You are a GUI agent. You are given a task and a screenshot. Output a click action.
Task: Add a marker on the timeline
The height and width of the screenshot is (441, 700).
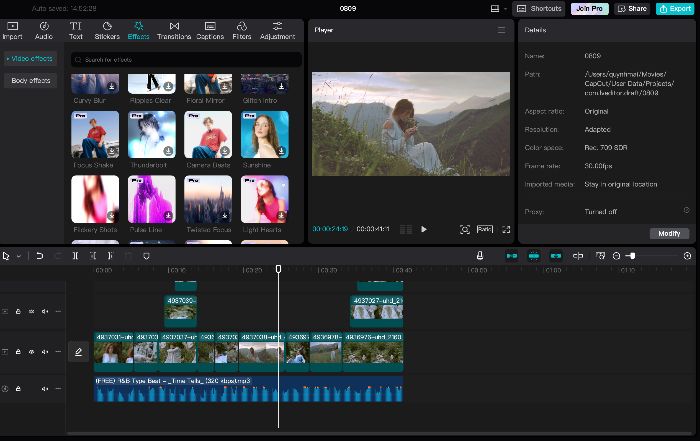(x=146, y=256)
